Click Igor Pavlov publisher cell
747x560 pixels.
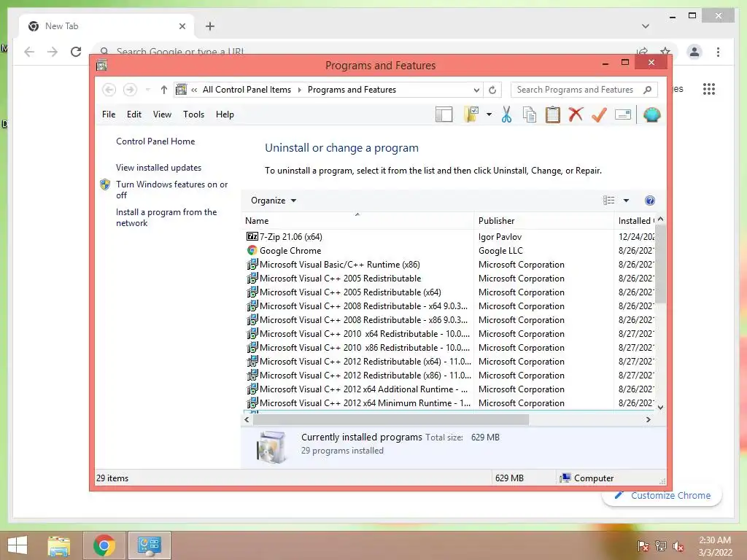point(500,237)
